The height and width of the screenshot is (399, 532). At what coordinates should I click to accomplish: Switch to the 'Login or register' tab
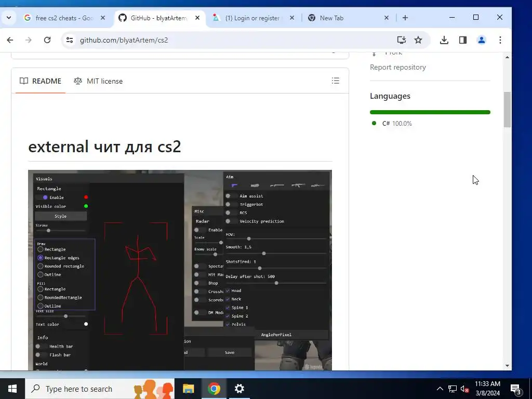coord(253,18)
